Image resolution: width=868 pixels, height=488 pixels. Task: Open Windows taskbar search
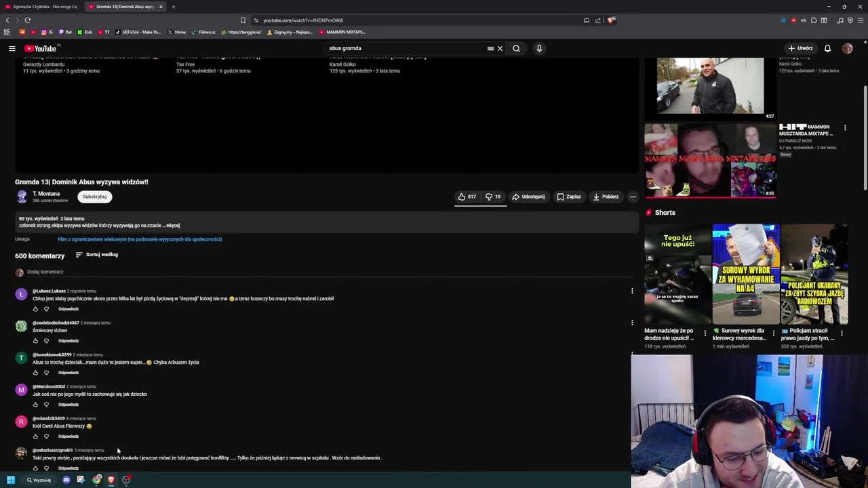pyautogui.click(x=39, y=480)
